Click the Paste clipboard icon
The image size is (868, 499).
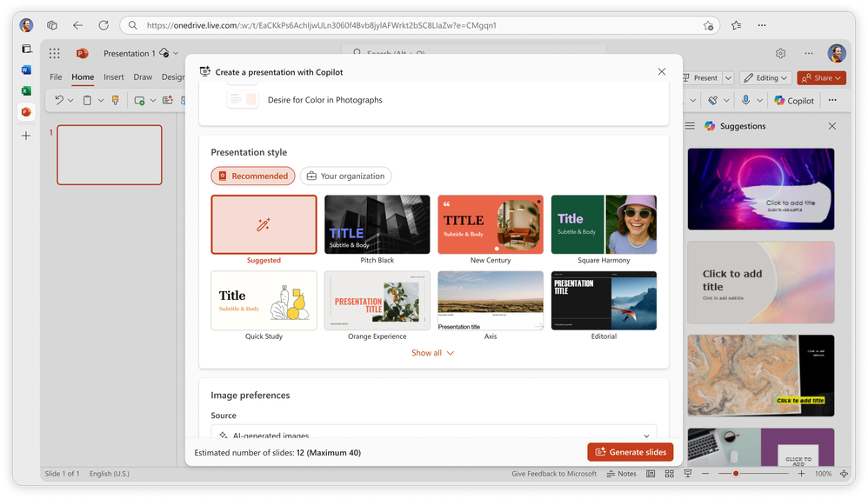coord(87,100)
